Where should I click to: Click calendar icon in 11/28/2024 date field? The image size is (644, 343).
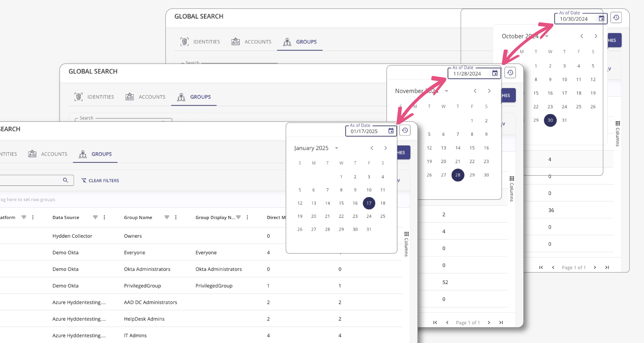pyautogui.click(x=495, y=73)
